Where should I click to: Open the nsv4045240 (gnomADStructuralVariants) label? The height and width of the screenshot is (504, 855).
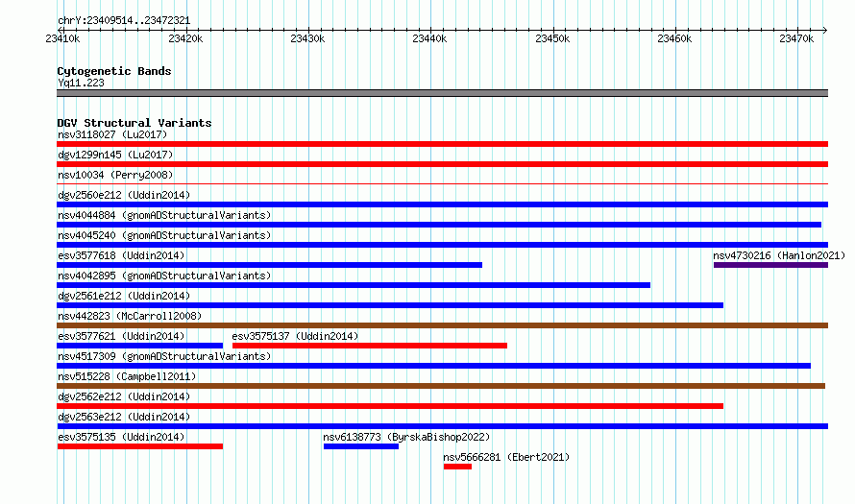tap(164, 235)
